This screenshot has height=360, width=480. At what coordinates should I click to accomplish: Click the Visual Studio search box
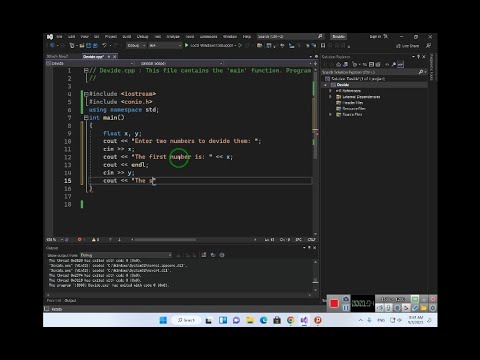pos(289,36)
